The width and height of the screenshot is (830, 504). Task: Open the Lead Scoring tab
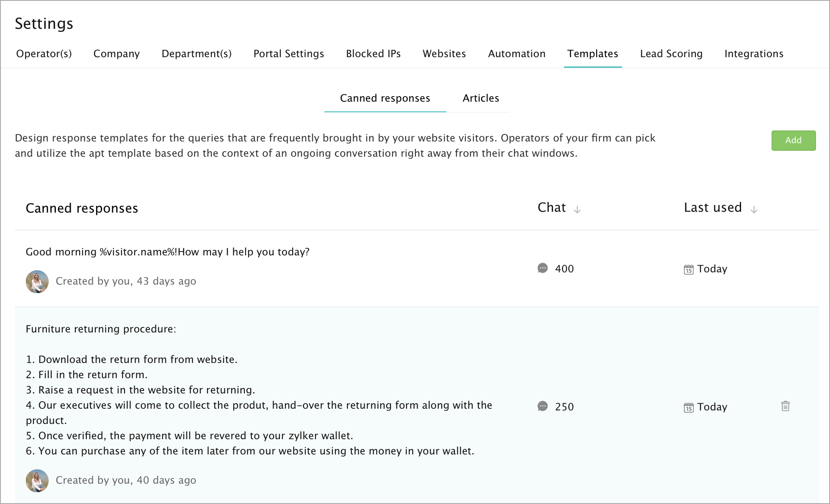[671, 54]
